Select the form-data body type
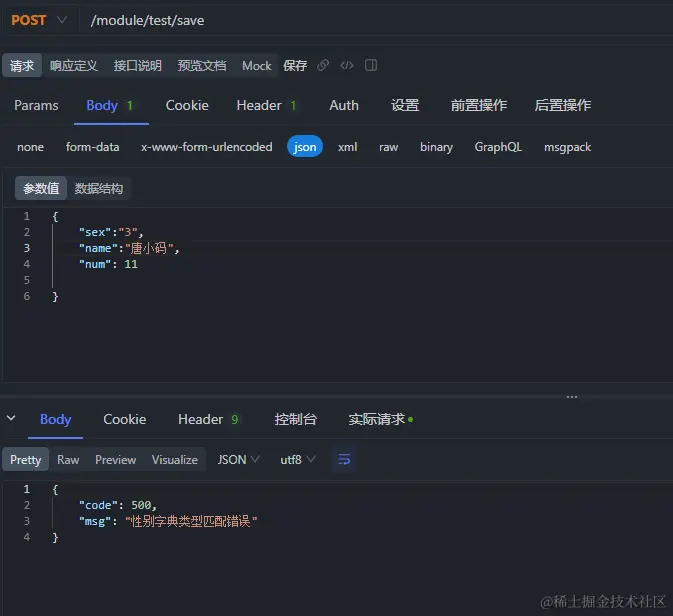 [92, 147]
